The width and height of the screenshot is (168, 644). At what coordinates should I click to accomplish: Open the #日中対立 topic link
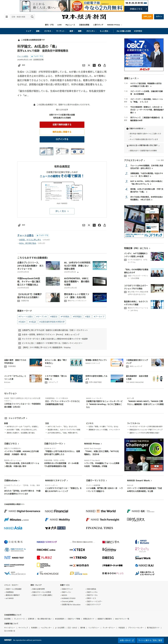(x=138, y=31)
